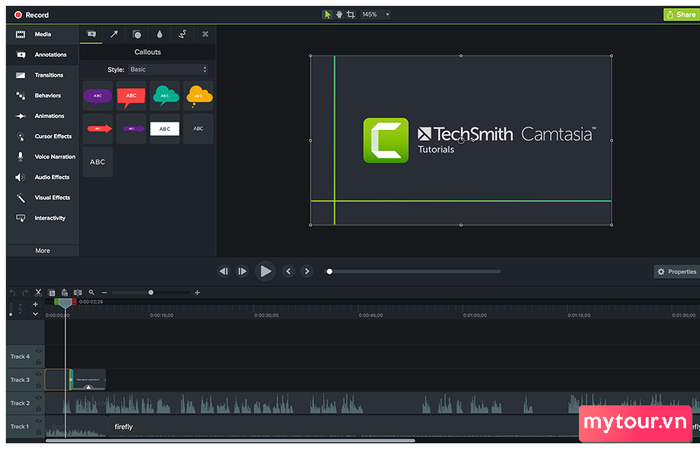
Task: Open the Visual Effects tab
Action: (42, 198)
